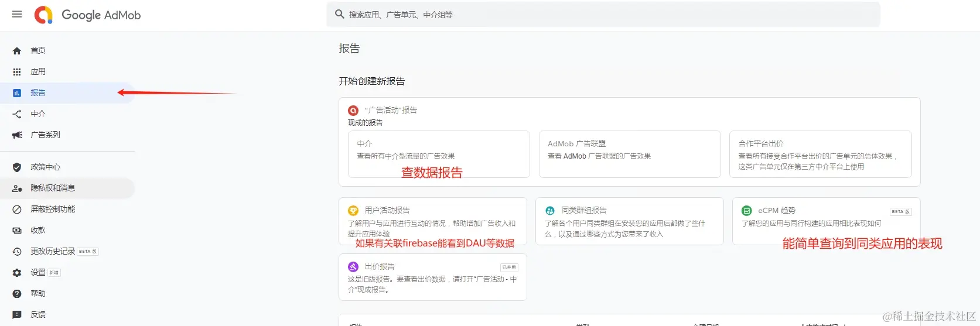
Task: Click the megaphone icon for 广告系列
Action: (17, 135)
